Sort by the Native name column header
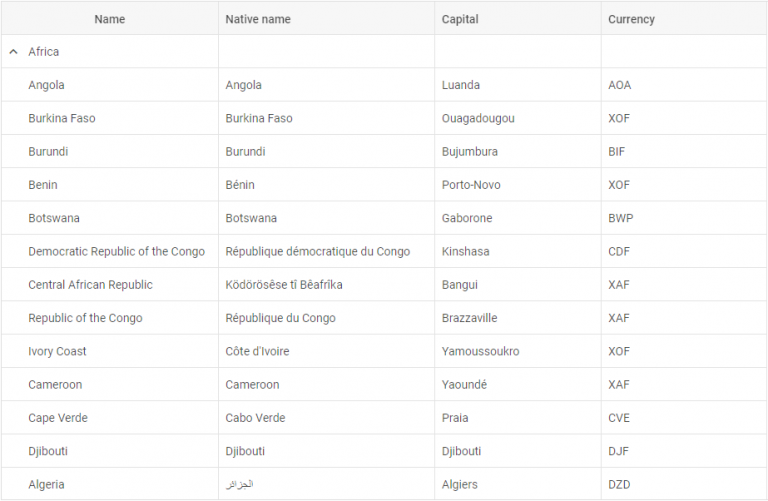Image resolution: width=768 pixels, height=501 pixels. [326, 19]
